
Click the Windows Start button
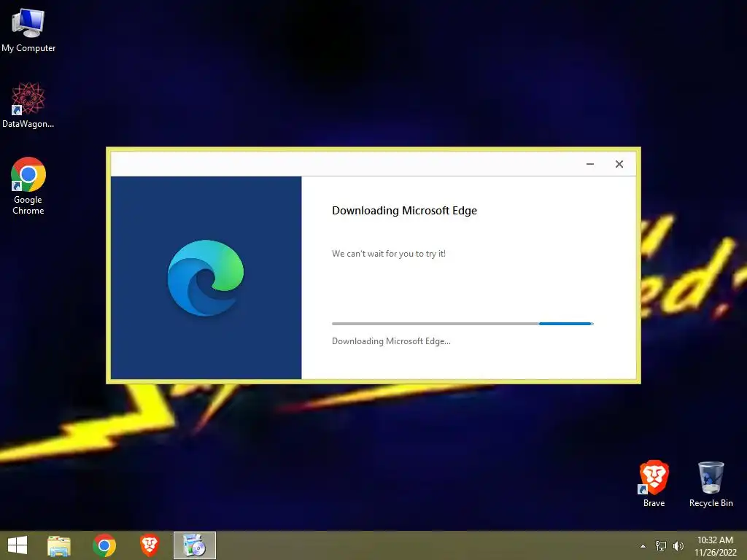click(x=18, y=545)
